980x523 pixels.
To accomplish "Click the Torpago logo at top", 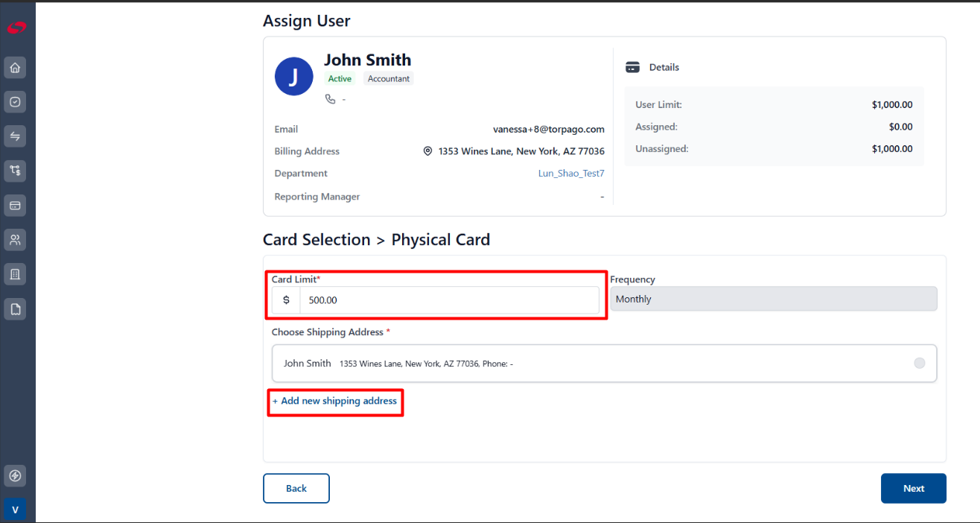I will click(x=16, y=28).
